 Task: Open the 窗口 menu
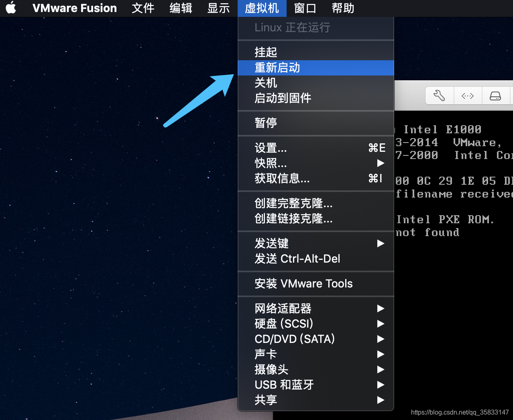[x=305, y=8]
